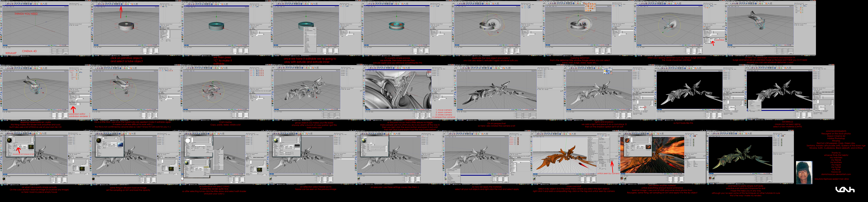This screenshot has width=868, height=202.
Task: Select Move tool in THINGS YOU NEED screenshot
Action: tap(8, 4)
